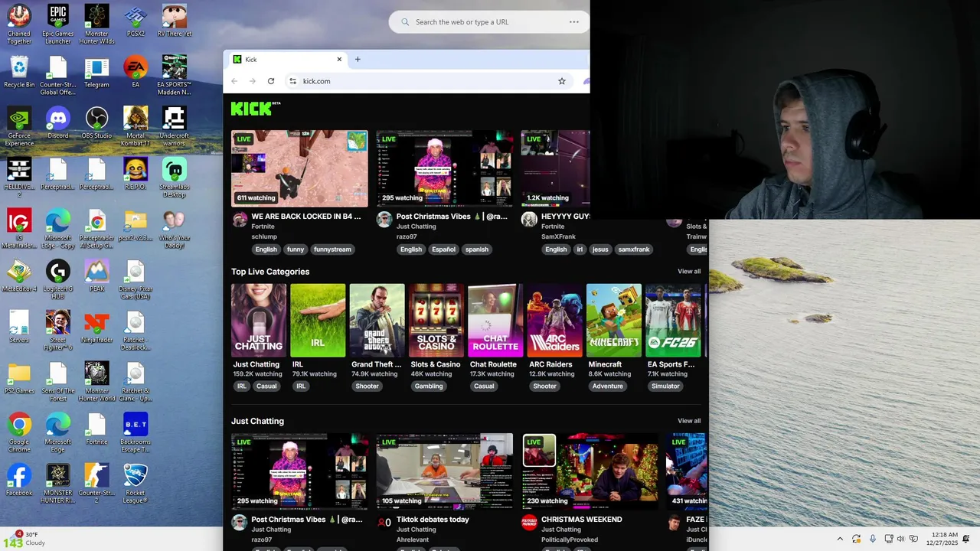Select Street Fighter 6 desktop icon
The image size is (980, 551).
[x=57, y=331]
